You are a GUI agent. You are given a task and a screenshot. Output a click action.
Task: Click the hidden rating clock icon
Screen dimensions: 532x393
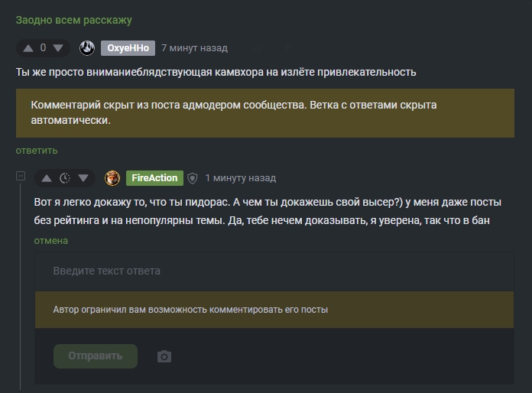(x=65, y=178)
